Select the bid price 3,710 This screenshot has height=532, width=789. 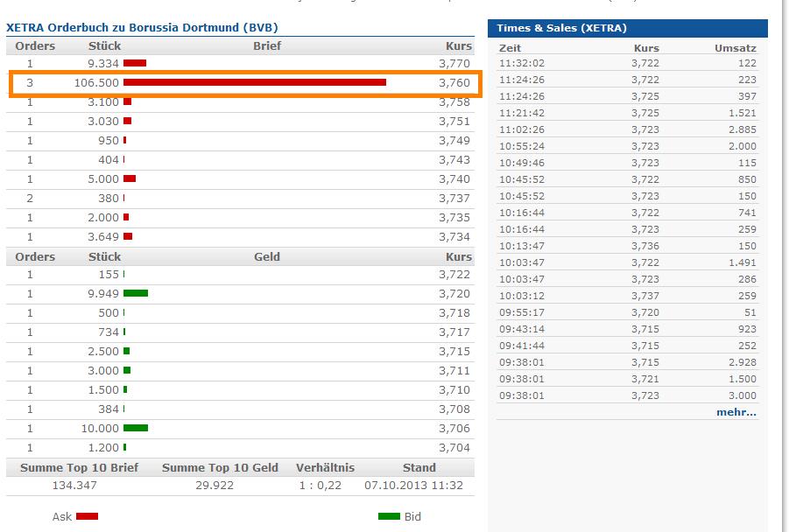tap(454, 389)
